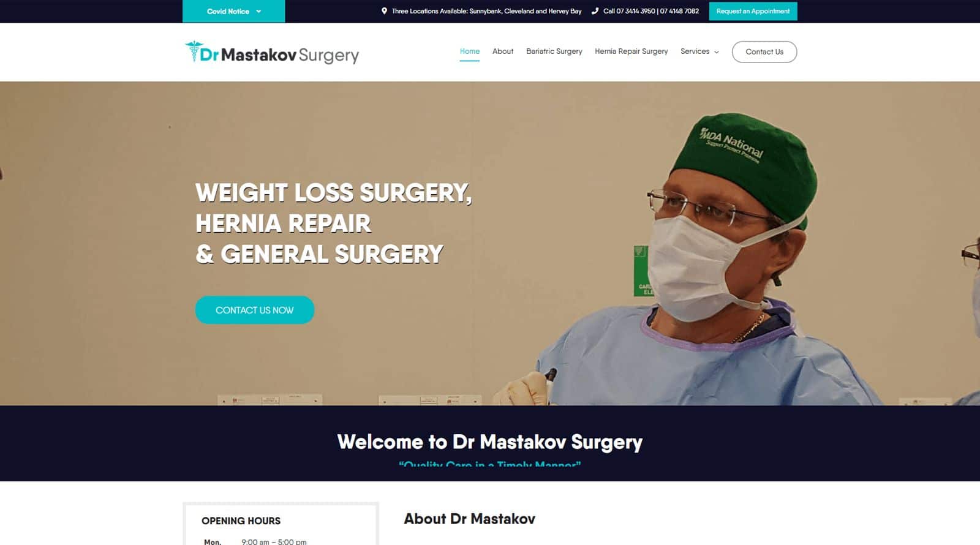
Task: Click the caduceus logo icon of Dr Mastakov
Action: click(194, 52)
